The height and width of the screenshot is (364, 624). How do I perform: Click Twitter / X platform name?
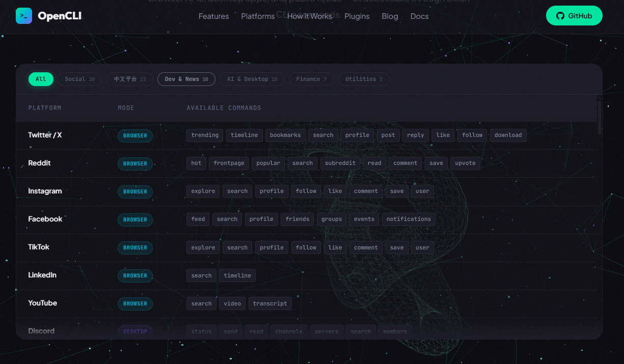(45, 135)
